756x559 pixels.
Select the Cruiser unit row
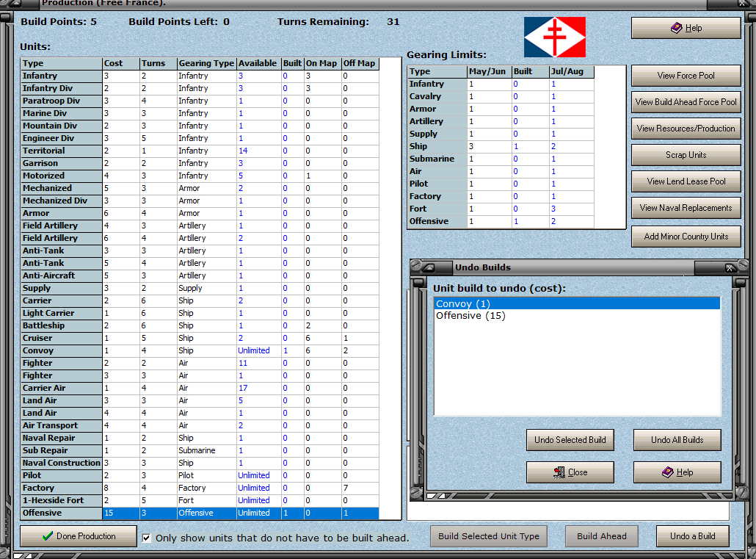[x=200, y=339]
